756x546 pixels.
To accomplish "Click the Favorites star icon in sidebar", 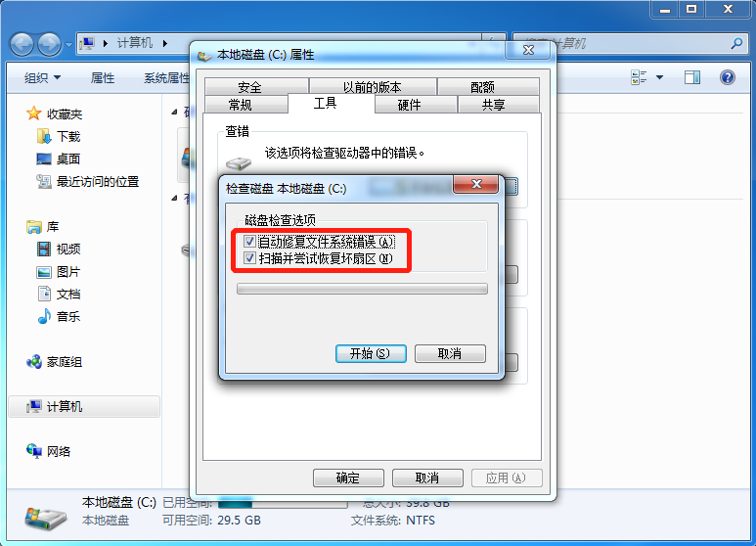I will click(34, 114).
